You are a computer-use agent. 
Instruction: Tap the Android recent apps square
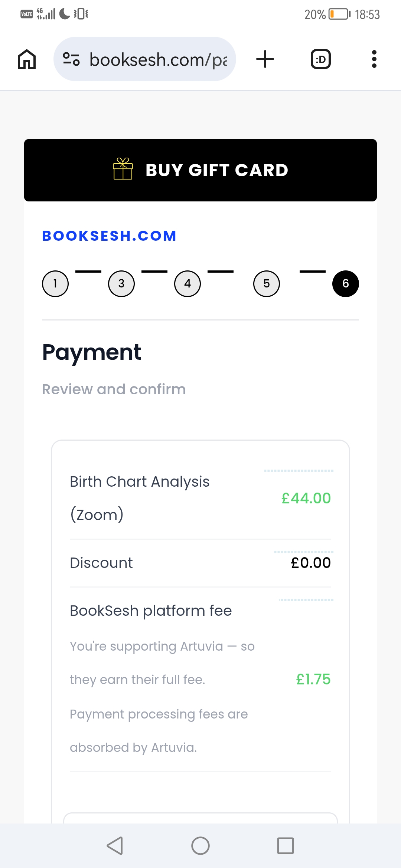(x=286, y=846)
